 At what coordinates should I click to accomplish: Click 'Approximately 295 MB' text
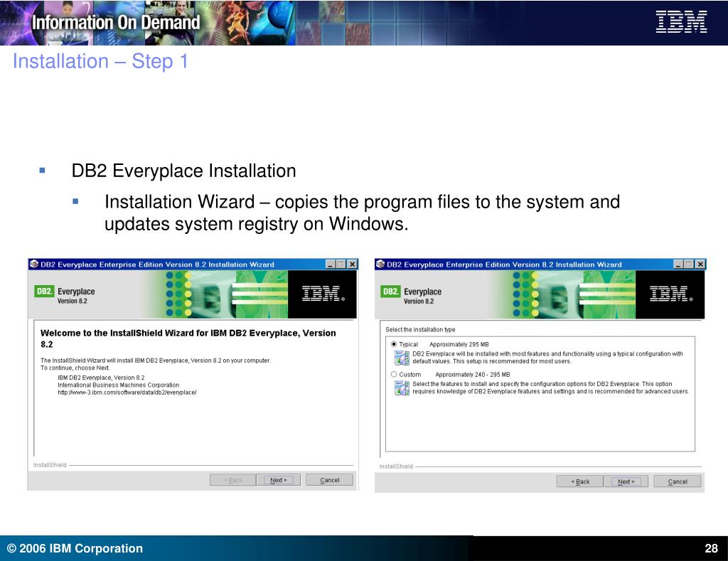pyautogui.click(x=459, y=345)
